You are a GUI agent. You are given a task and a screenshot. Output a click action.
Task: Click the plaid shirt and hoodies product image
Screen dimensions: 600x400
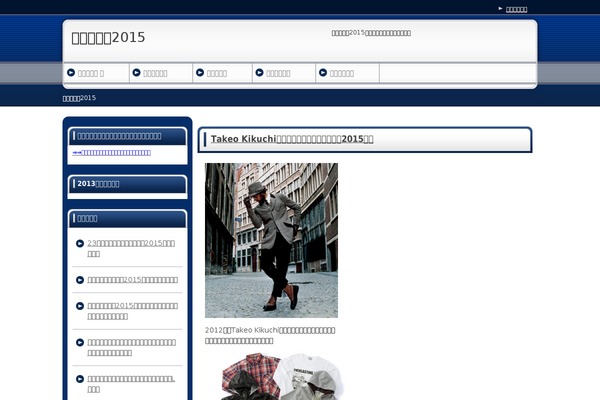(x=281, y=376)
